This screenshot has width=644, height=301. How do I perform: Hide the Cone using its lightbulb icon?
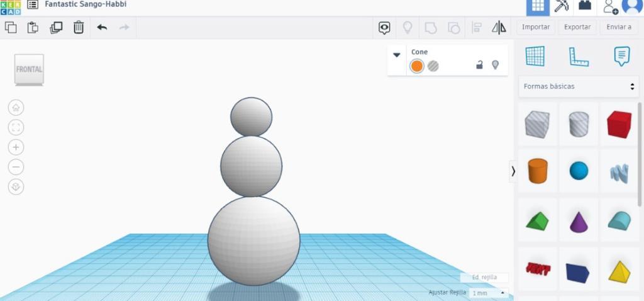coord(496,65)
